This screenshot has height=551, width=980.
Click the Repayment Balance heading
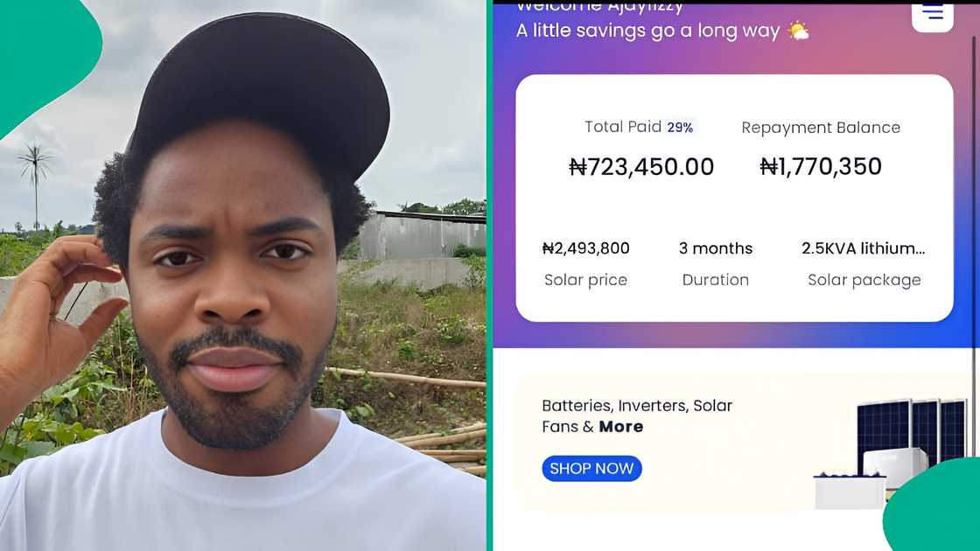point(821,127)
